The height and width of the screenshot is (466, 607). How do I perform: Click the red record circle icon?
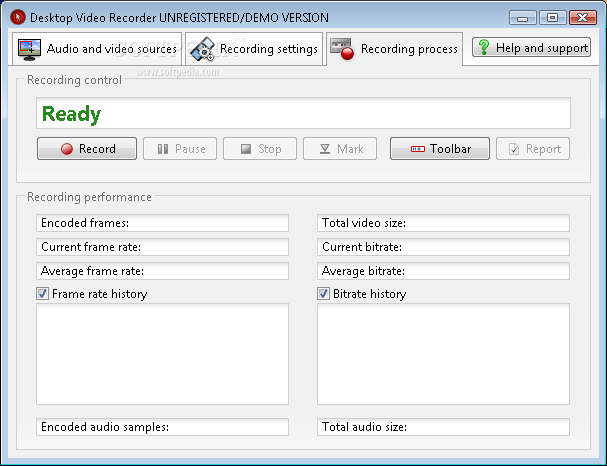67,149
